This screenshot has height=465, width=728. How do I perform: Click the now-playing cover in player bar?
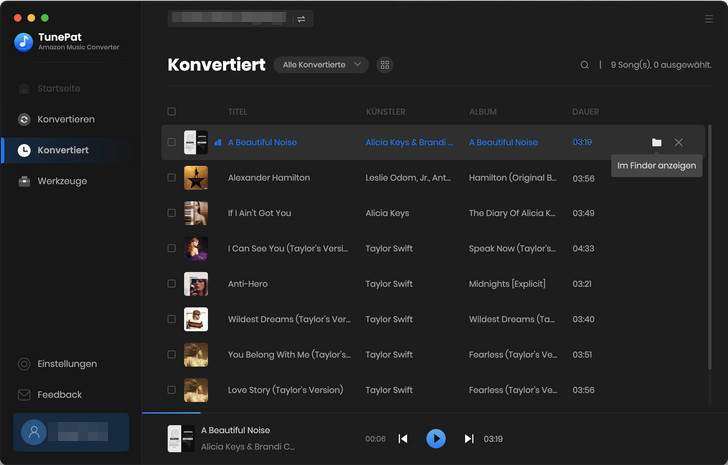tap(181, 439)
